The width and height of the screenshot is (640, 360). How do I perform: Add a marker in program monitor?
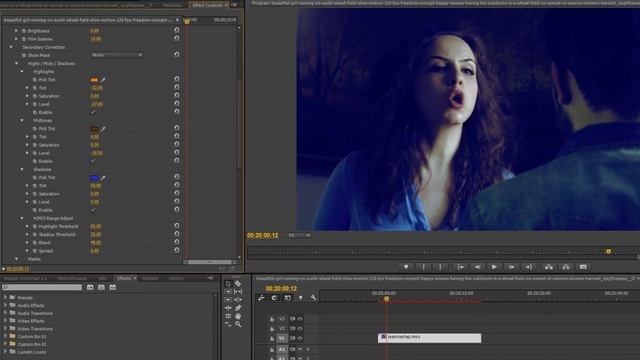point(406,267)
